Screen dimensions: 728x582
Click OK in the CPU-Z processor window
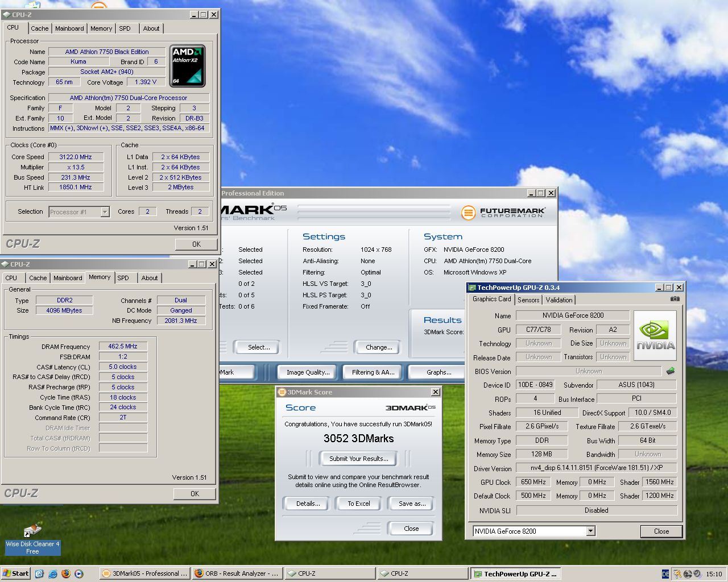coord(196,244)
